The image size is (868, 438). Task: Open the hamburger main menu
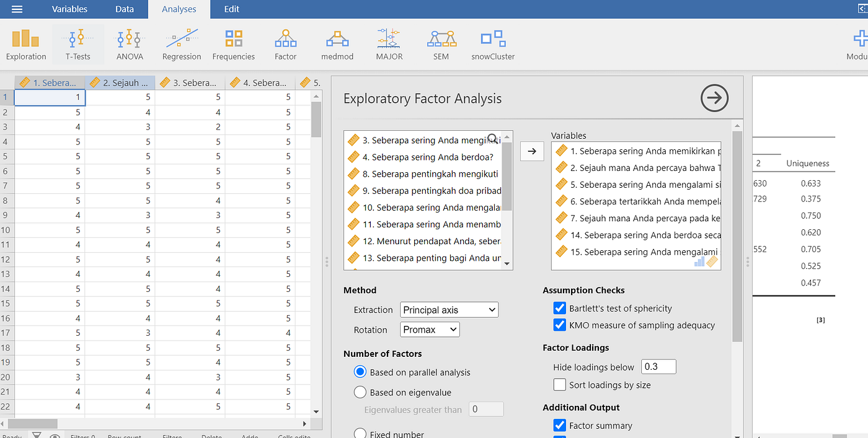(x=17, y=9)
